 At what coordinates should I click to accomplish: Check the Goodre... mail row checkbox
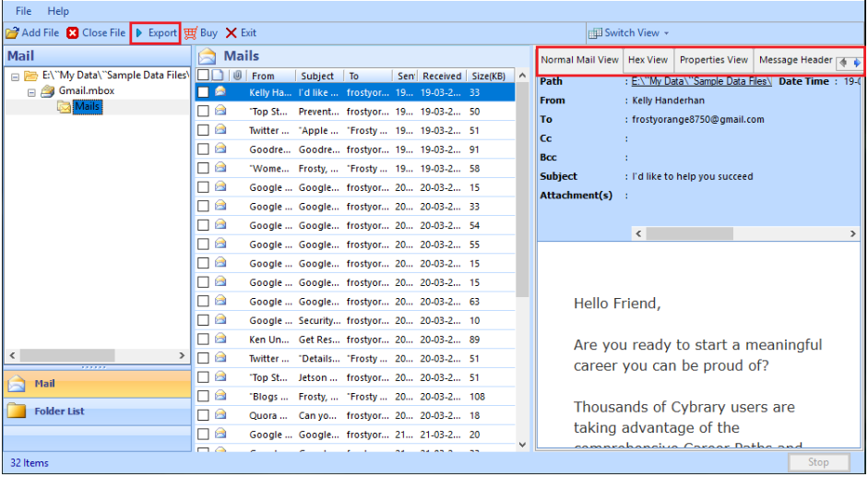(x=203, y=149)
